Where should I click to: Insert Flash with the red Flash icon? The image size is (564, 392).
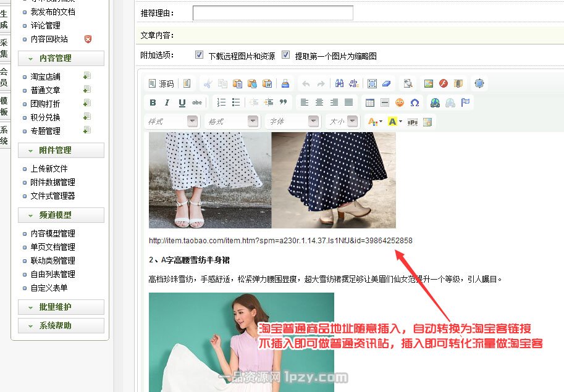tap(444, 84)
